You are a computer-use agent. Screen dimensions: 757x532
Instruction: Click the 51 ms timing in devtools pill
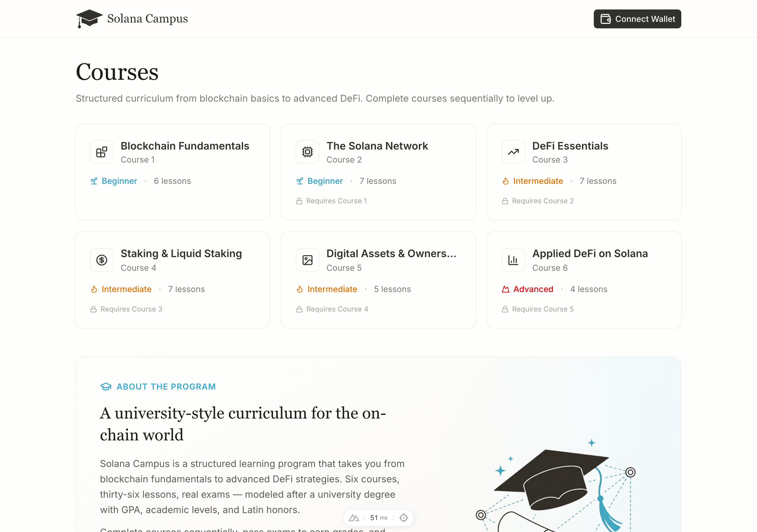tap(378, 518)
